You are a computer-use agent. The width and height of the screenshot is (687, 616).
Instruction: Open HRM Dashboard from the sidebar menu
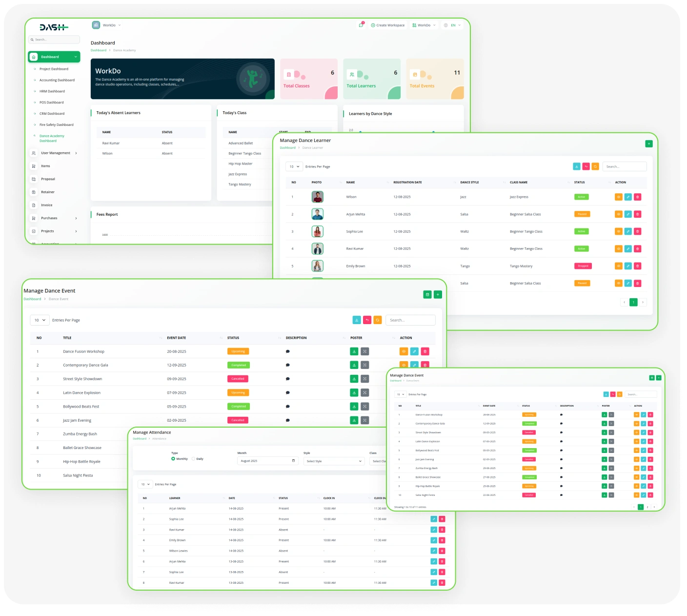click(52, 91)
